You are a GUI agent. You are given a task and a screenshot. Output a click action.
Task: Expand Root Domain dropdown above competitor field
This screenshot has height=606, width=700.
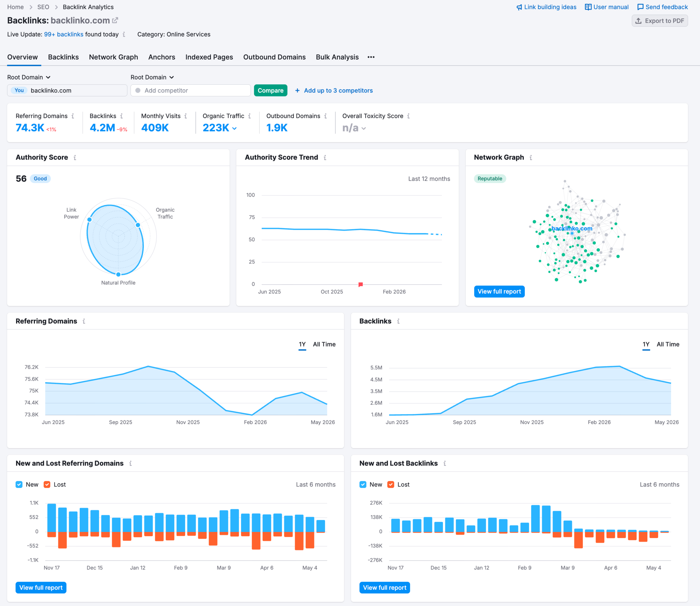tap(152, 77)
